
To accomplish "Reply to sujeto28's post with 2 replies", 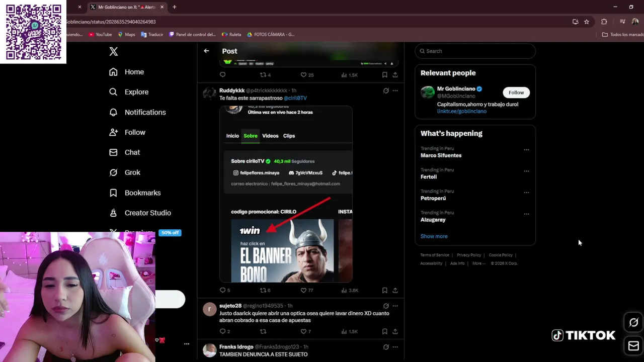I will pos(225,331).
